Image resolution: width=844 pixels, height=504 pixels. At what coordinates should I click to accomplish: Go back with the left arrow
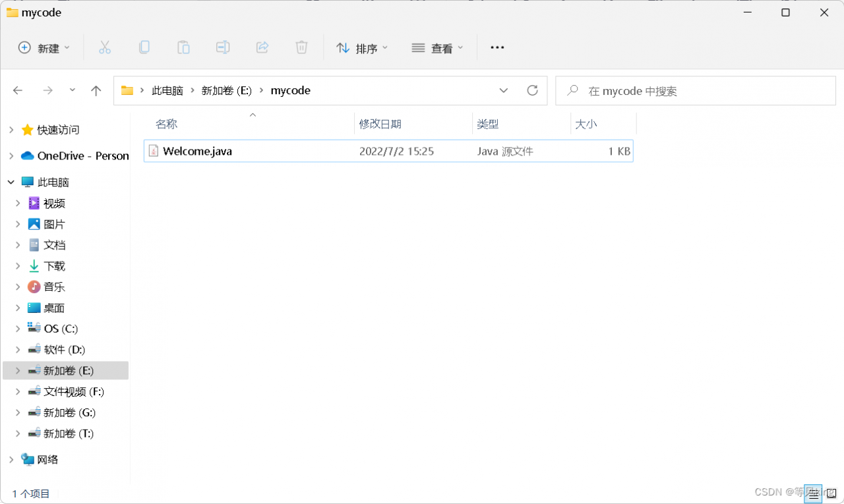(x=18, y=91)
